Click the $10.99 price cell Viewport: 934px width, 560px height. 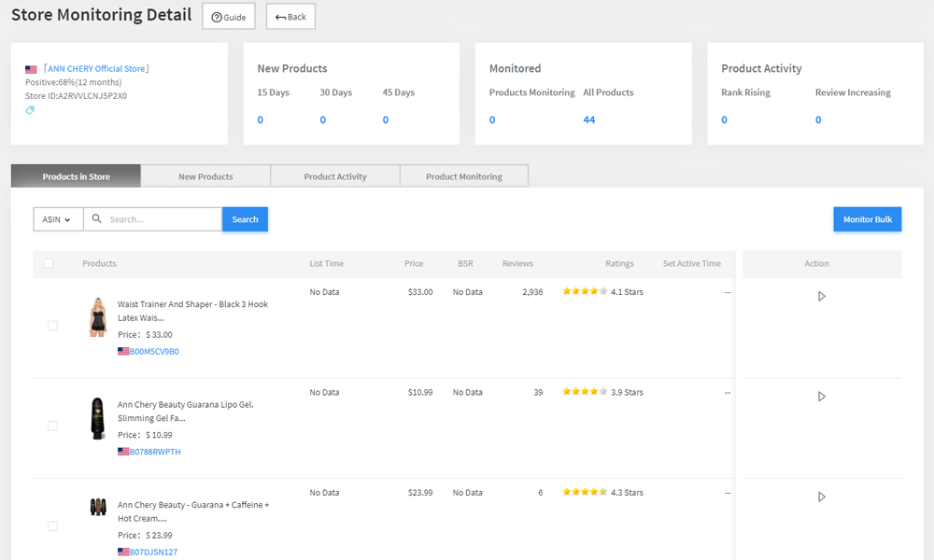point(420,392)
